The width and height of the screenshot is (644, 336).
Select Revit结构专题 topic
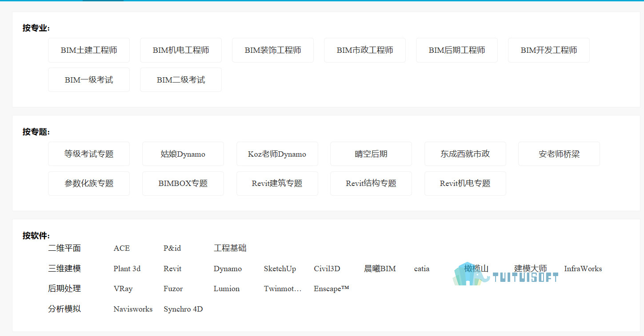pos(371,183)
